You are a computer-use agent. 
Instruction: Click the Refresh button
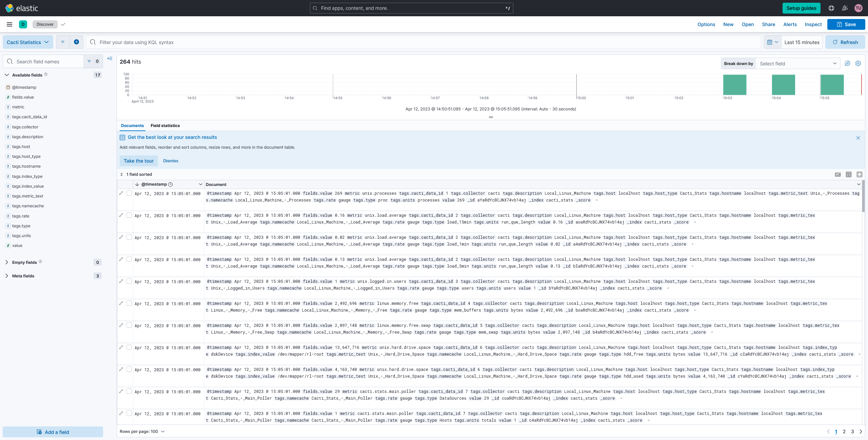[x=845, y=42]
